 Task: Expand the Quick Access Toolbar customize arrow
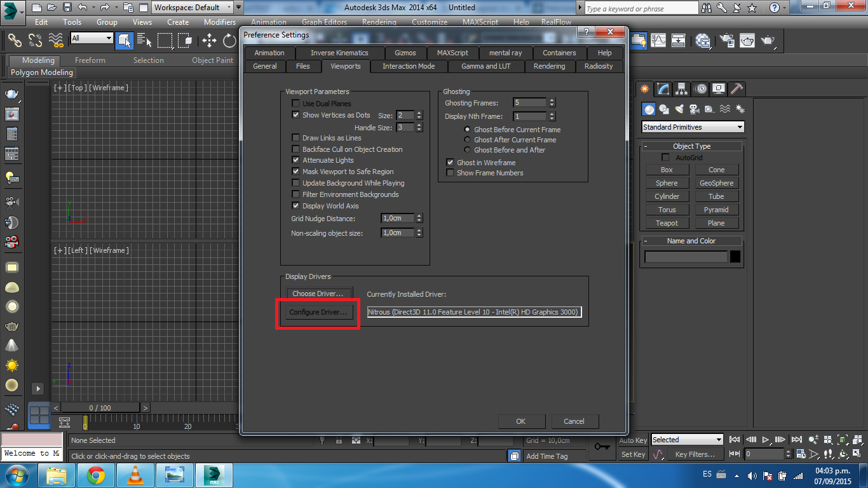pyautogui.click(x=238, y=8)
